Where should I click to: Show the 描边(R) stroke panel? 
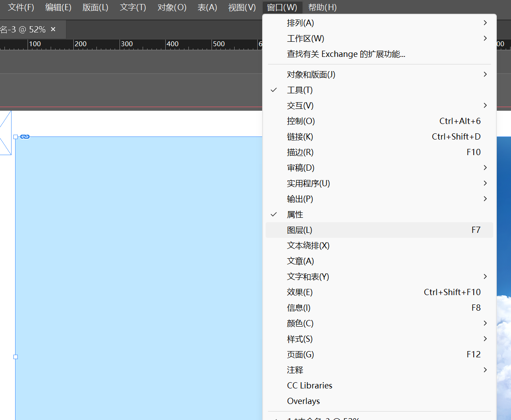(300, 152)
